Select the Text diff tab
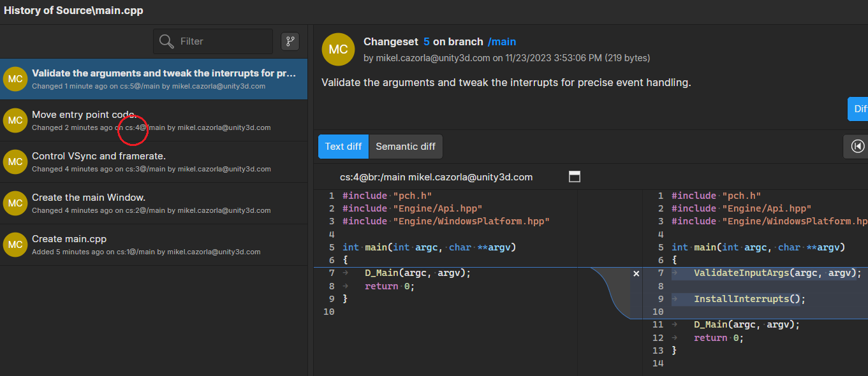This screenshot has height=376, width=868. pos(343,147)
